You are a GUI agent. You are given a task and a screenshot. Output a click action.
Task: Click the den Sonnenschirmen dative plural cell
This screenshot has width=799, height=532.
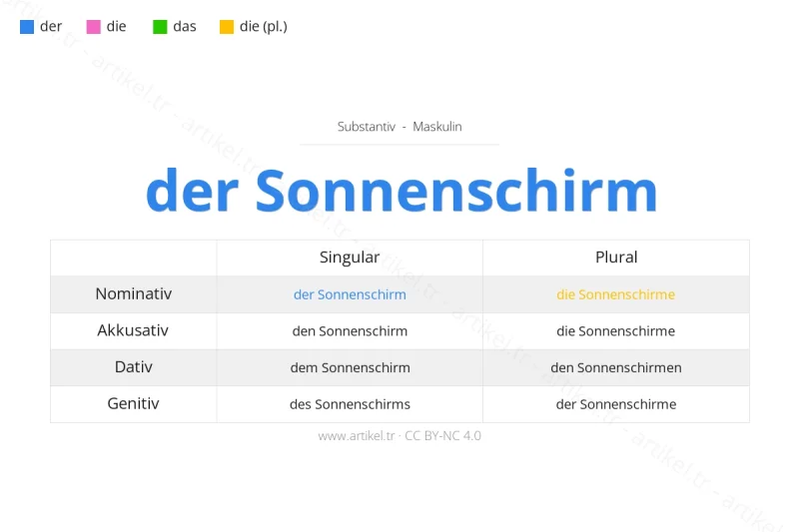click(616, 367)
